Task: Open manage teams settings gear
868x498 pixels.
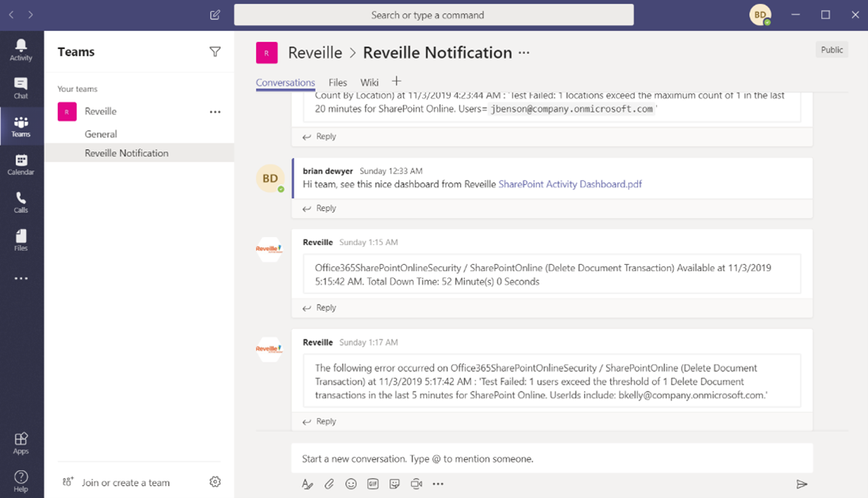Action: tap(215, 482)
